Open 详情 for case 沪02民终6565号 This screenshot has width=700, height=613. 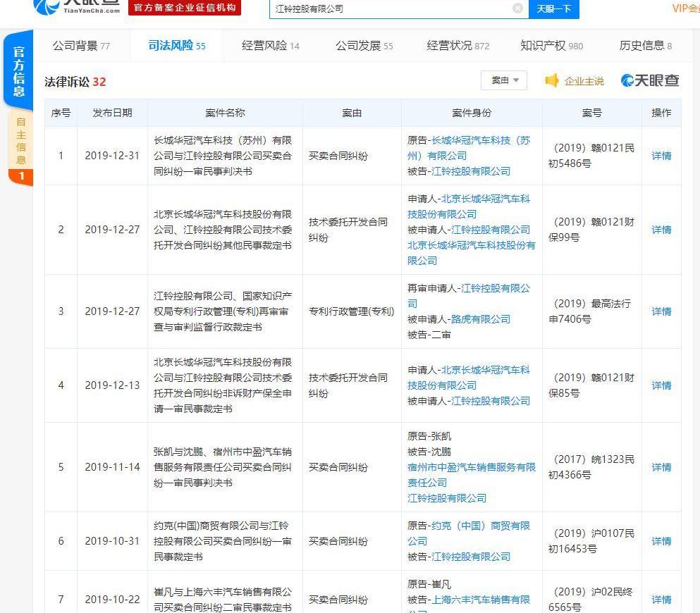point(661,600)
